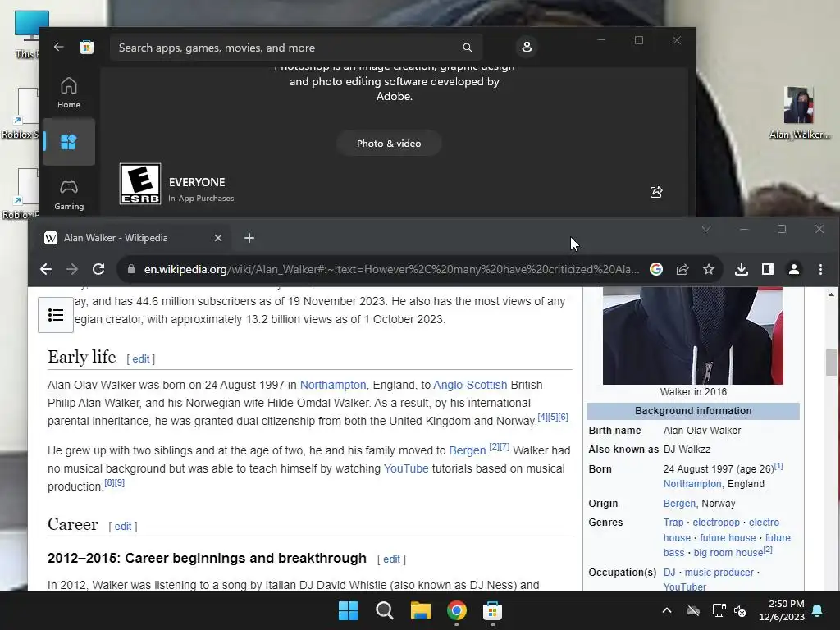
Task: Go back in Chrome browser
Action: pos(46,269)
